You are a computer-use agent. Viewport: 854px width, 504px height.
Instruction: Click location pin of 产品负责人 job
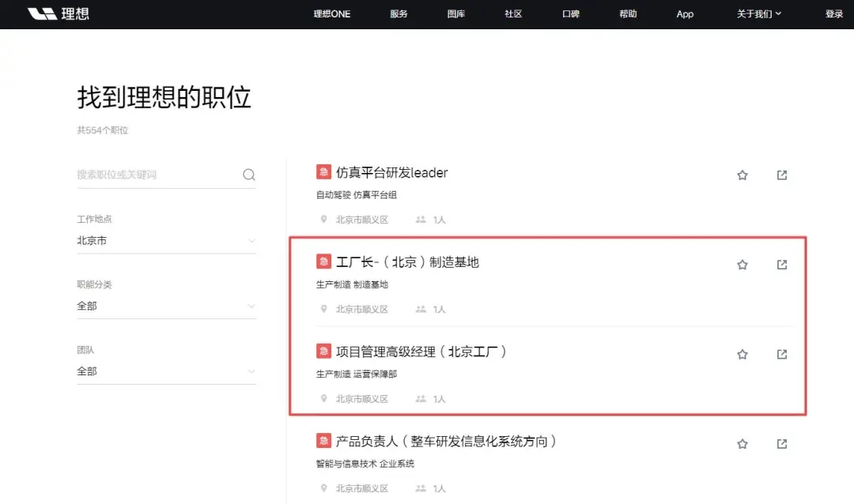[x=323, y=488]
